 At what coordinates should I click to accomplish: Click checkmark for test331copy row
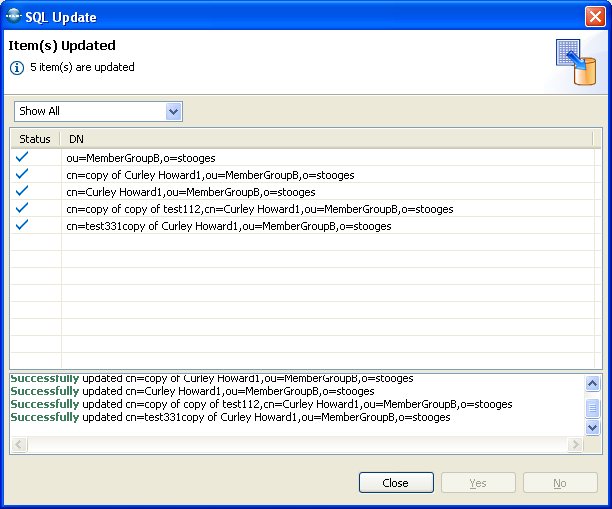click(22, 225)
